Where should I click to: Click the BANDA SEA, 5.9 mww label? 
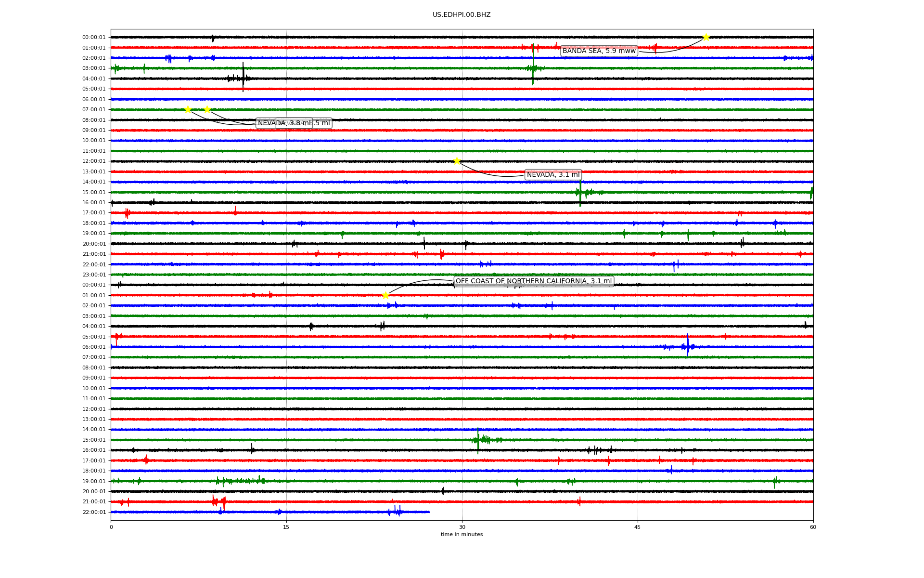point(599,51)
